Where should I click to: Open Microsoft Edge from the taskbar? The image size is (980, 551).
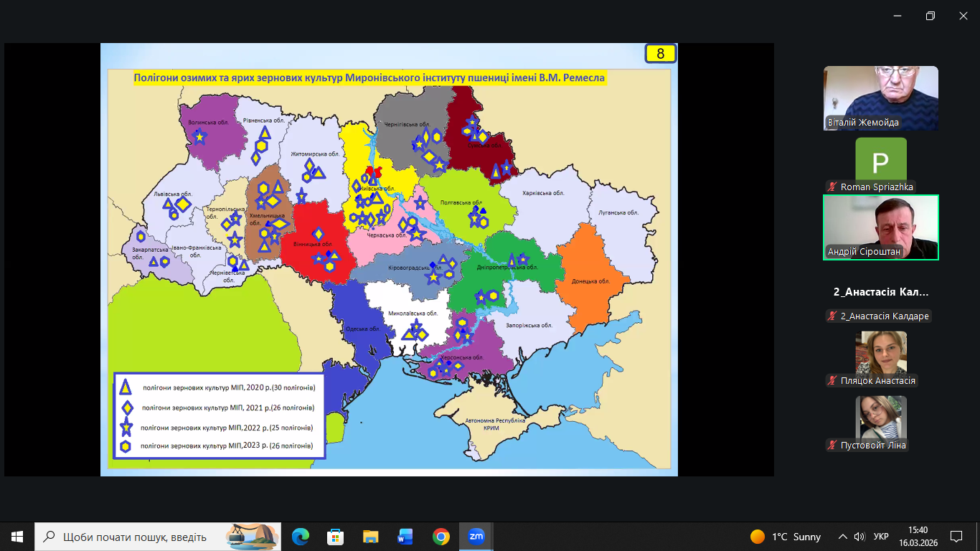(301, 537)
